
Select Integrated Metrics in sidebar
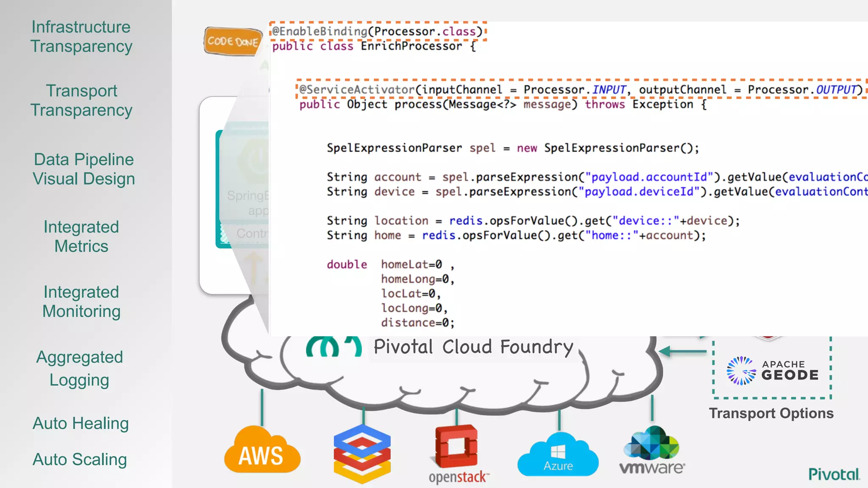pyautogui.click(x=81, y=236)
